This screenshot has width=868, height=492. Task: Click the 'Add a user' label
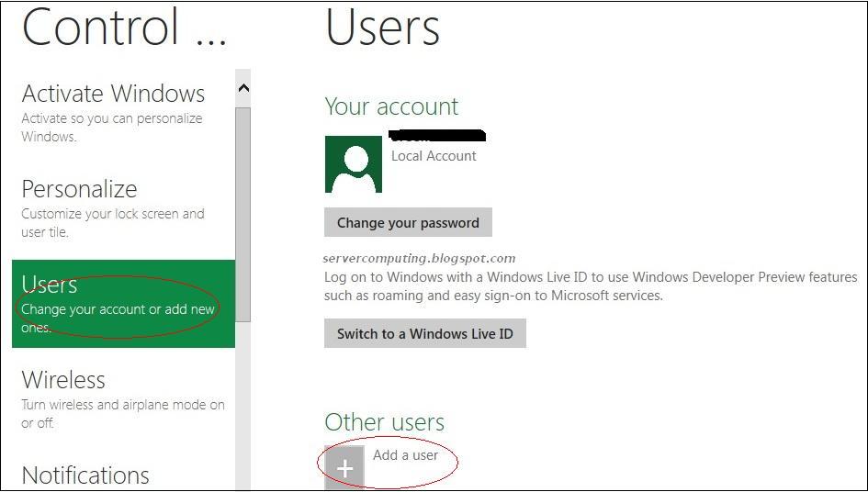[405, 454]
